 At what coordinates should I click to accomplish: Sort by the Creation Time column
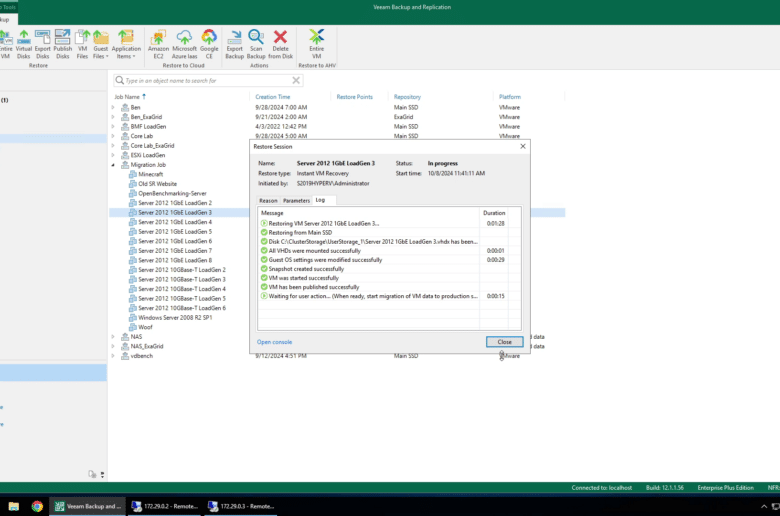(x=273, y=97)
